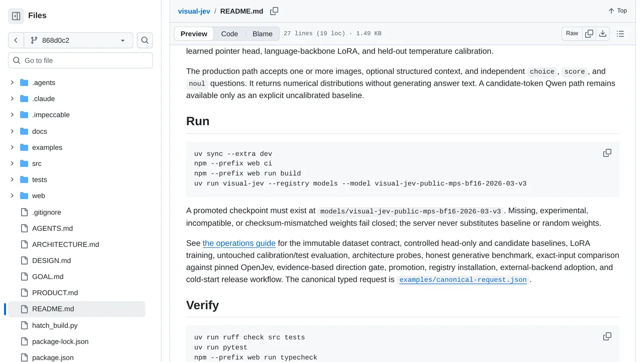Screen dimensions: 644x362
Task: Switch to the Code tab
Action: pyautogui.click(x=229, y=34)
